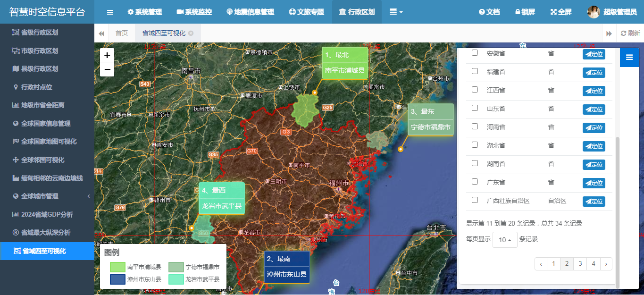Check the 福建省 row checkbox
Image resolution: width=644 pixels, height=295 pixels.
click(x=475, y=71)
